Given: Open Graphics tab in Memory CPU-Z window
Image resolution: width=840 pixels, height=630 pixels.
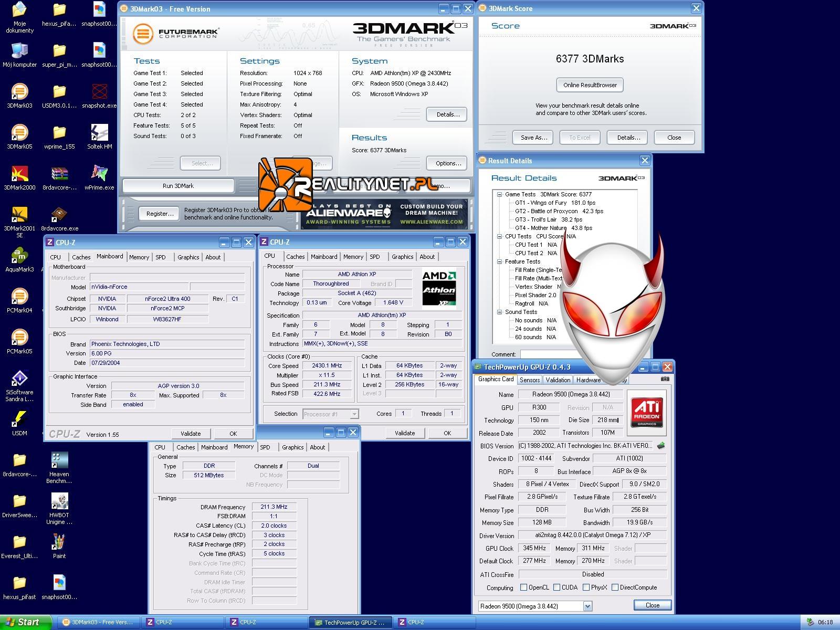Looking at the screenshot, I should 292,447.
